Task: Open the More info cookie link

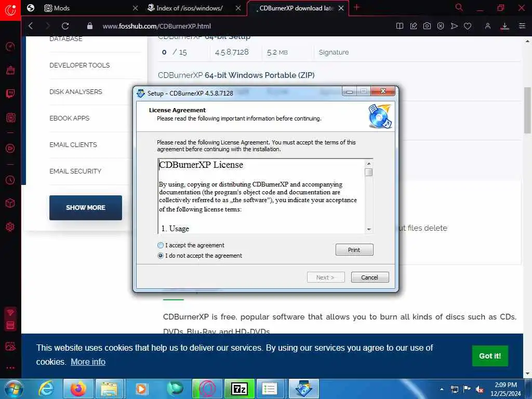Action: (x=88, y=362)
